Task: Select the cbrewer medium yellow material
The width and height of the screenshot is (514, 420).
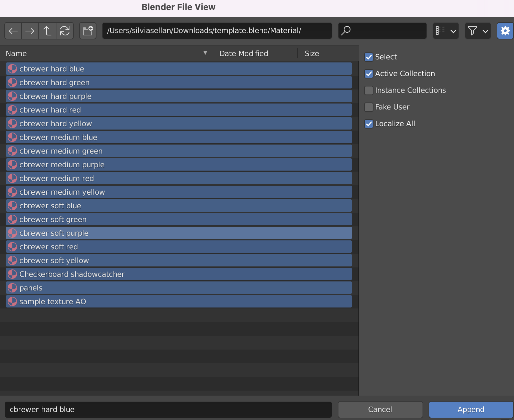Action: pyautogui.click(x=179, y=192)
